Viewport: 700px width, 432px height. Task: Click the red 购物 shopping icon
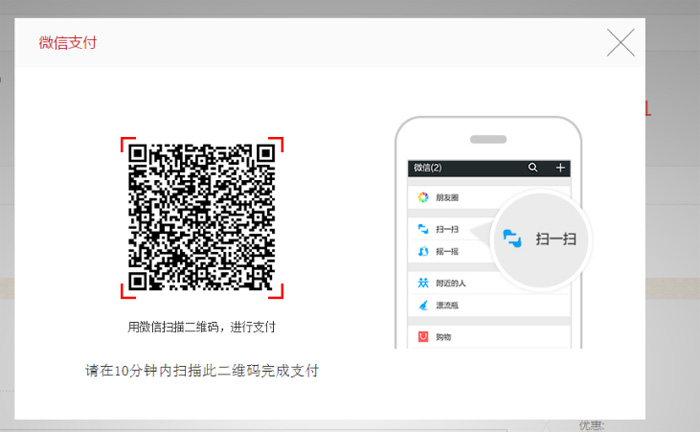tap(423, 336)
